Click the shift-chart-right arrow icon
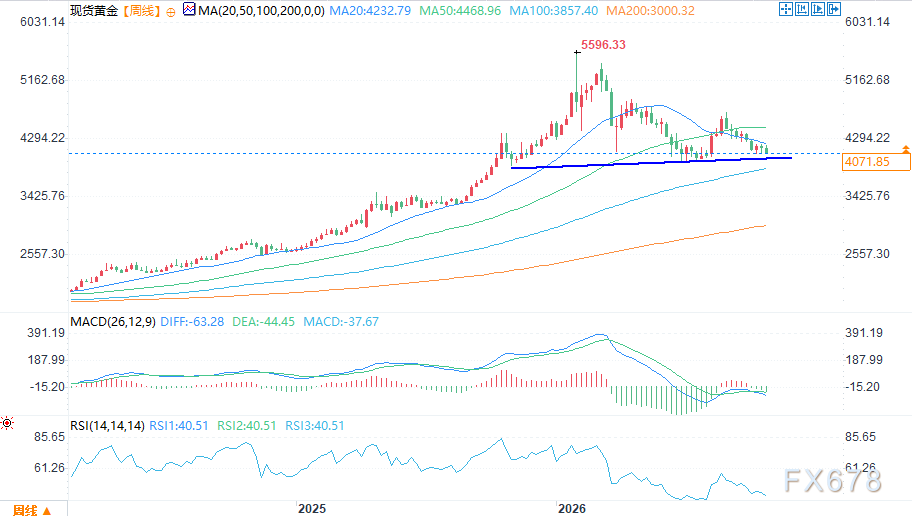Screen dimensions: 912x516 [x=834, y=9]
